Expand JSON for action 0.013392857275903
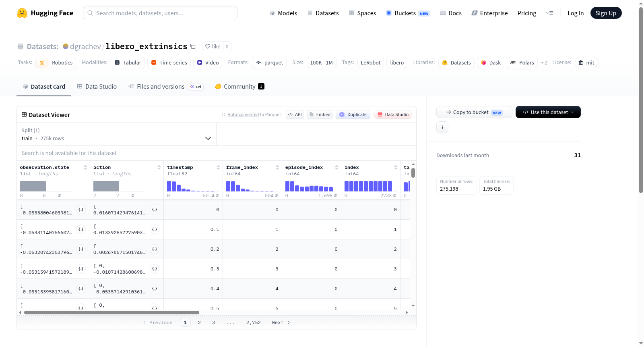The width and height of the screenshot is (644, 347). [155, 229]
